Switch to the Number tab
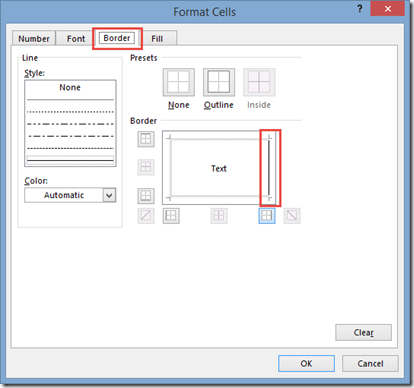 click(x=34, y=39)
